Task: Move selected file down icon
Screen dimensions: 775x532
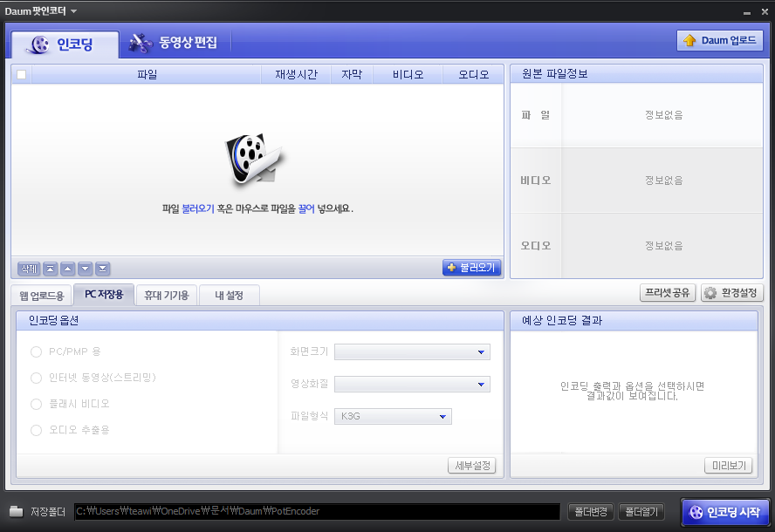Action: [x=85, y=269]
